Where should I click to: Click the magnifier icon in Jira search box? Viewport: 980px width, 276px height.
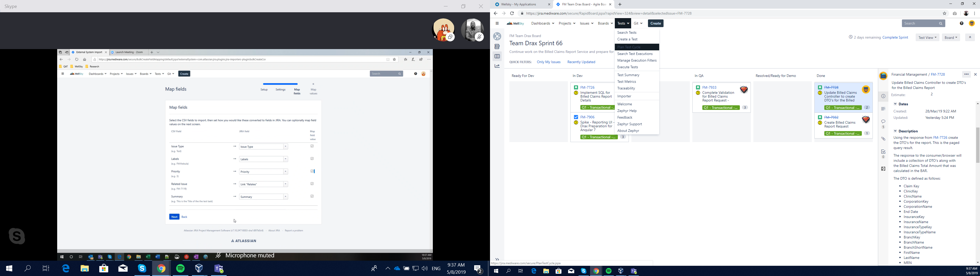[x=940, y=24]
